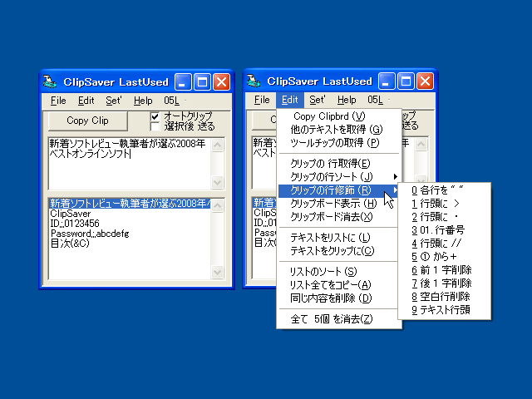Image resolution: width=532 pixels, height=399 pixels.
Task: Choose 同じ内容を削除 (D) menu item
Action: click(x=338, y=298)
